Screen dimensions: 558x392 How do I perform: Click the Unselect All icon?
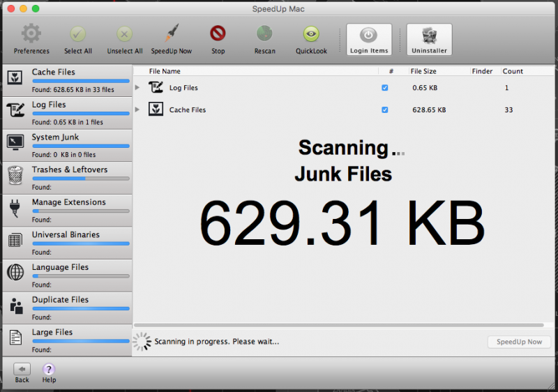pos(125,34)
